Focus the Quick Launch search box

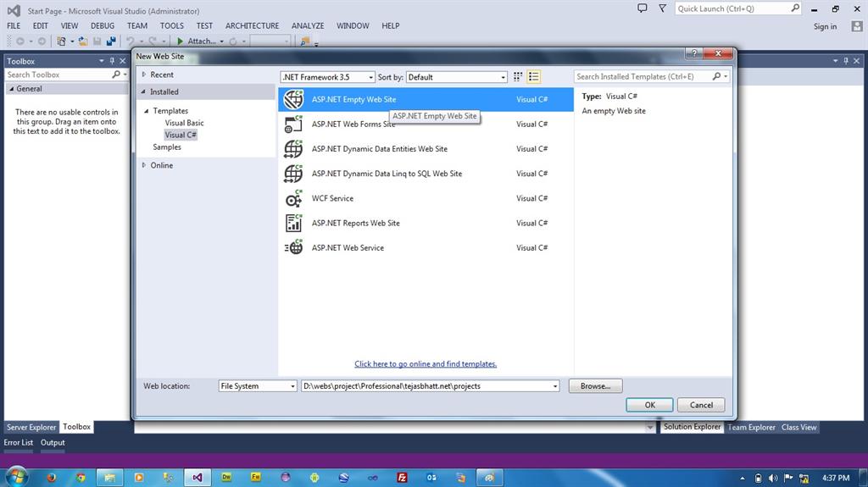point(732,8)
